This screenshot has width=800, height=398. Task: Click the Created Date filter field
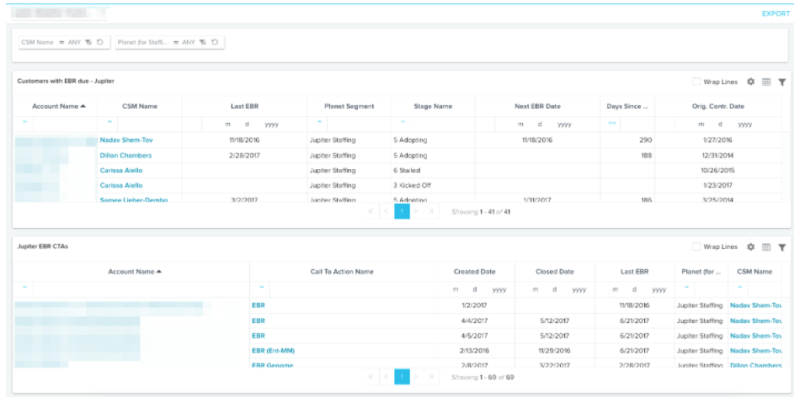tap(474, 289)
